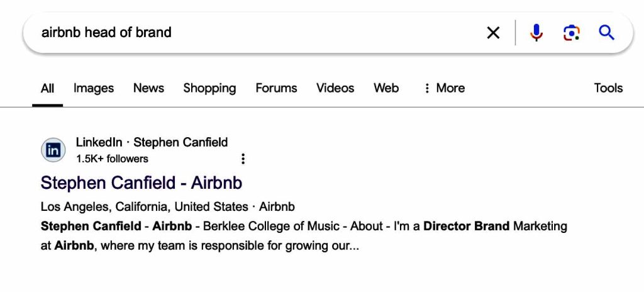Submit search with the magnifying glass icon
The height and width of the screenshot is (292, 644).
[607, 32]
